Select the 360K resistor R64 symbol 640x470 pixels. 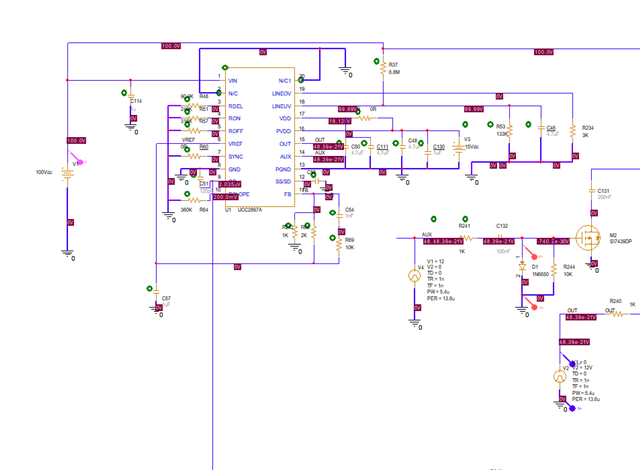[193, 200]
